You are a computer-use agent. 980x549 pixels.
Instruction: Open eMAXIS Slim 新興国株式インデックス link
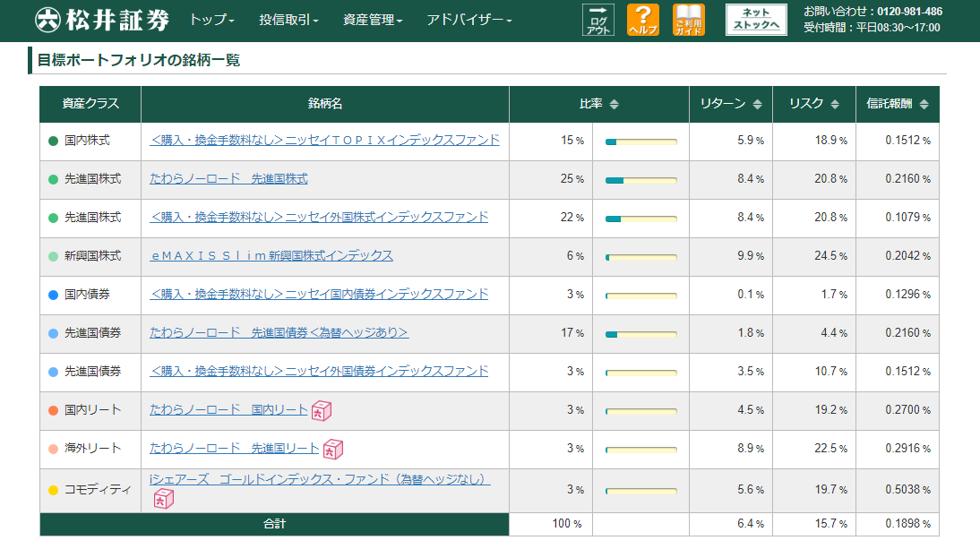click(x=271, y=255)
